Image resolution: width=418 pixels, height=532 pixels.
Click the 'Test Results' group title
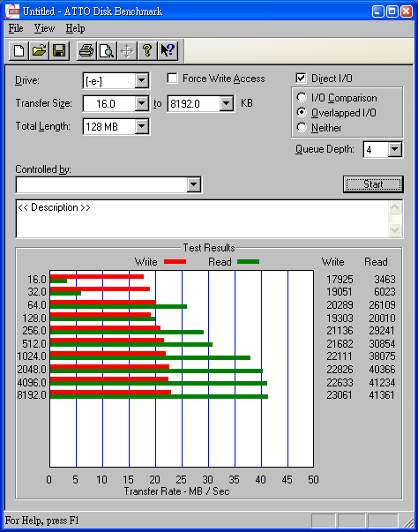click(x=209, y=248)
